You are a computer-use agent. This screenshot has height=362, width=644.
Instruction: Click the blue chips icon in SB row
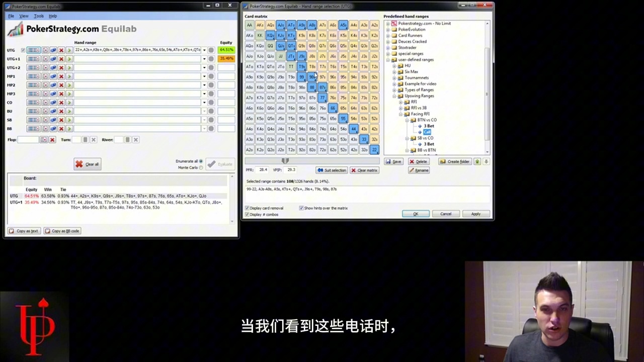53,120
